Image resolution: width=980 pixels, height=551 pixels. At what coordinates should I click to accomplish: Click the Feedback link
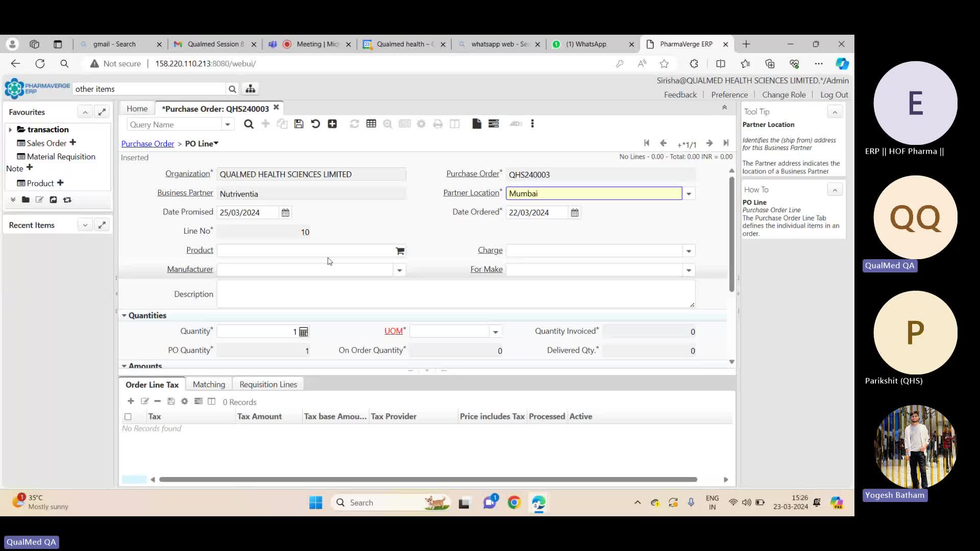[680, 95]
